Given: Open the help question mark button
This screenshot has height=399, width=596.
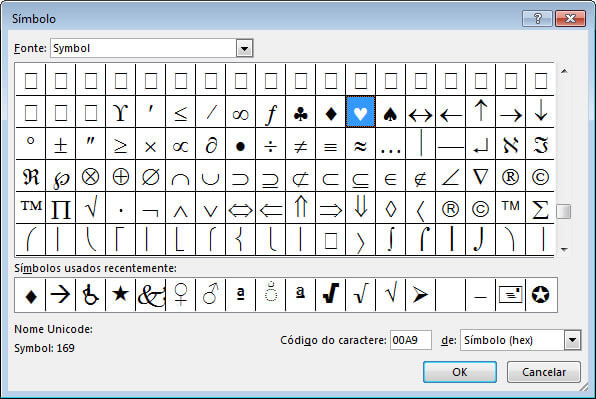Looking at the screenshot, I should (537, 18).
